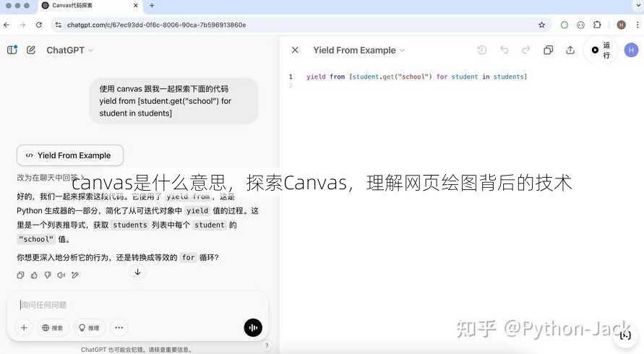Toggle the 推理 reasoning button

[x=89, y=328]
